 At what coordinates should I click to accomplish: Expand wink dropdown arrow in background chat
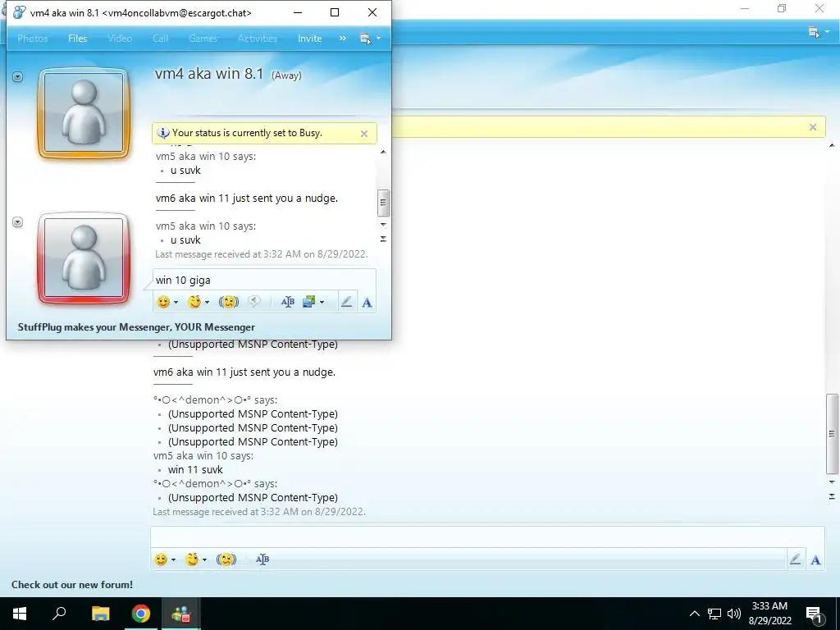(x=204, y=559)
